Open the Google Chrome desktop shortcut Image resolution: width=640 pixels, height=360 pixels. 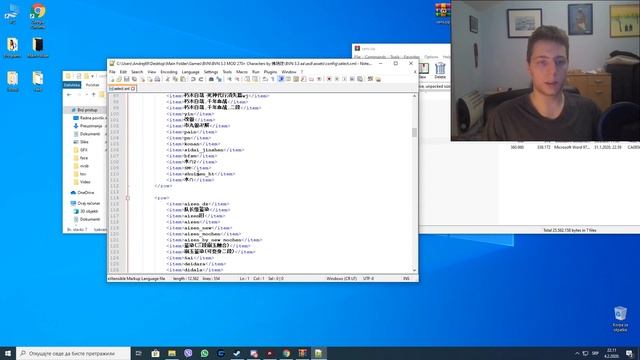pos(38,16)
